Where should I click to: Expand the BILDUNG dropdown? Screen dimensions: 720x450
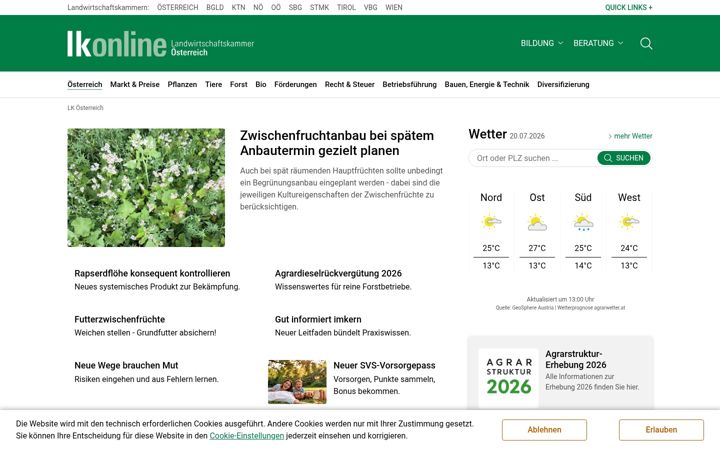point(541,43)
